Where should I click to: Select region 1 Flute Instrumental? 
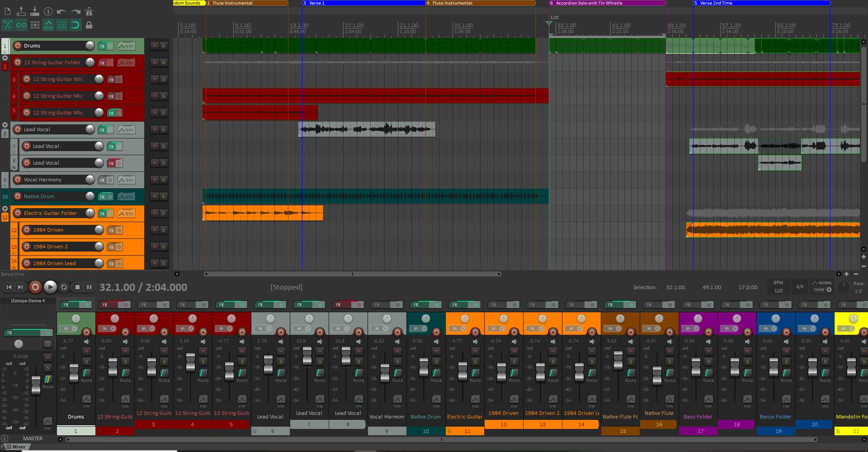[x=247, y=3]
